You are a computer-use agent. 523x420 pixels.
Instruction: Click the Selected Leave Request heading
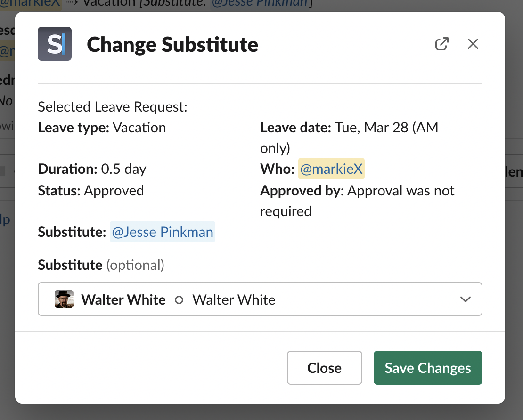click(113, 107)
